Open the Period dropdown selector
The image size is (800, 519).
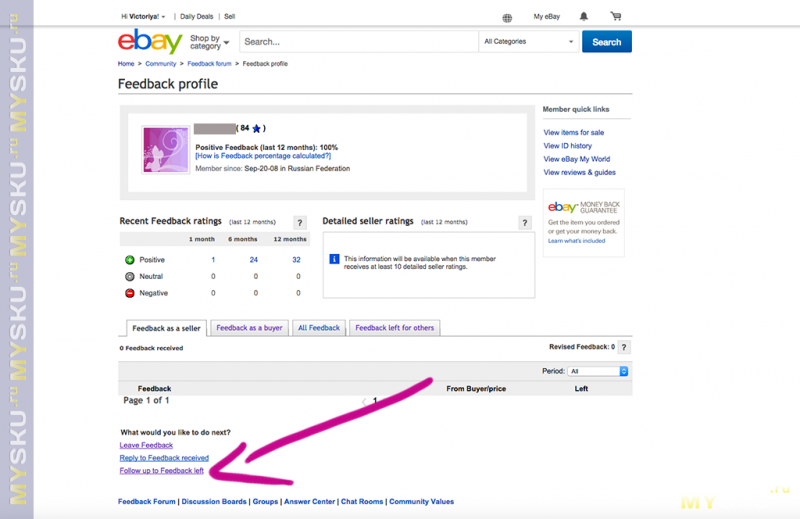click(x=597, y=371)
